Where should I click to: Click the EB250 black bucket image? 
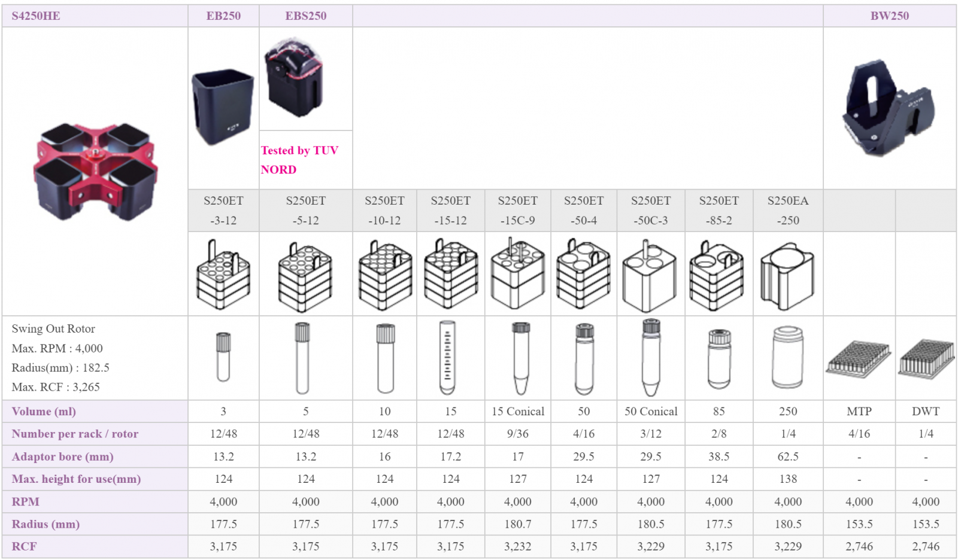pos(223,106)
